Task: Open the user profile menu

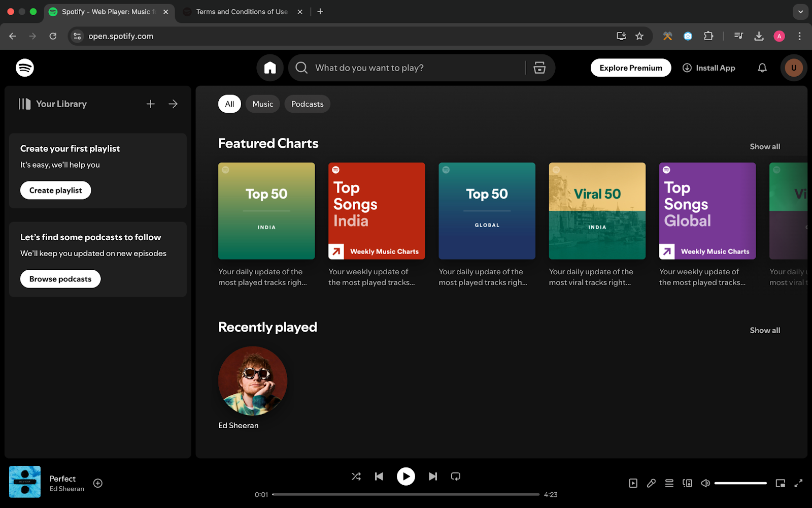Action: 793,68
